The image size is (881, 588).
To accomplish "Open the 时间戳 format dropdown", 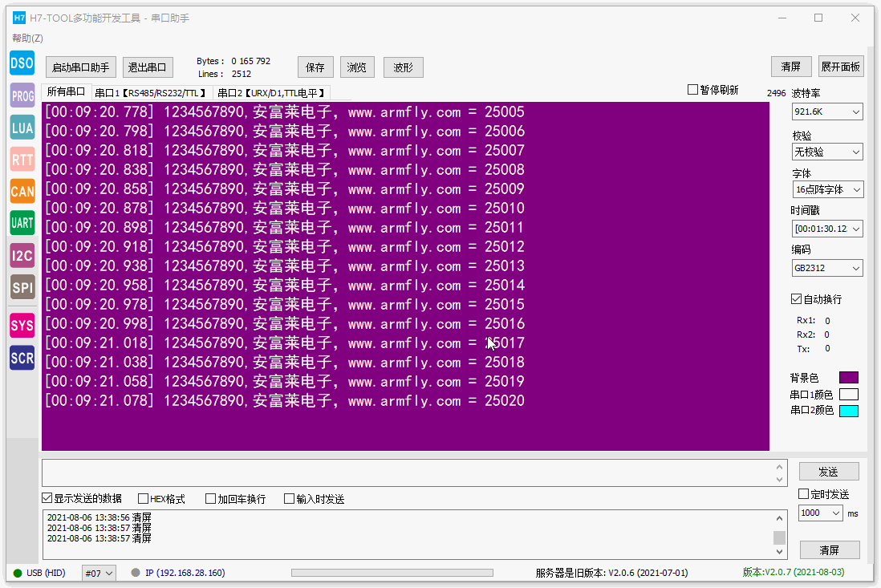I will tap(827, 229).
